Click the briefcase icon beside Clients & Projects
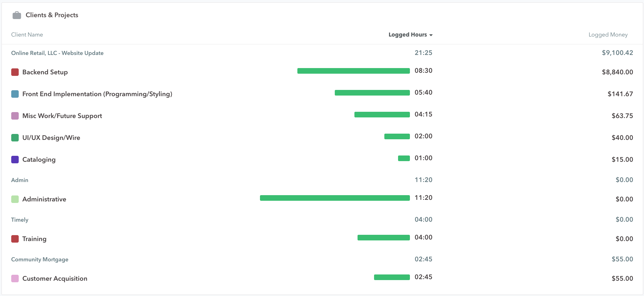 pyautogui.click(x=17, y=15)
